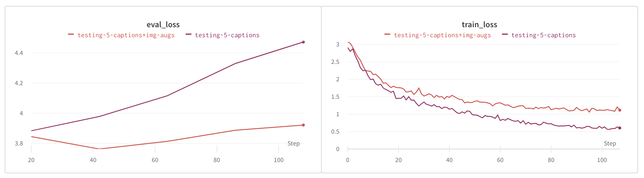Image resolution: width=644 pixels, height=178 pixels.
Task: Click testing-5-captions+img-augs legend label in train_loss
Action: tap(442, 35)
